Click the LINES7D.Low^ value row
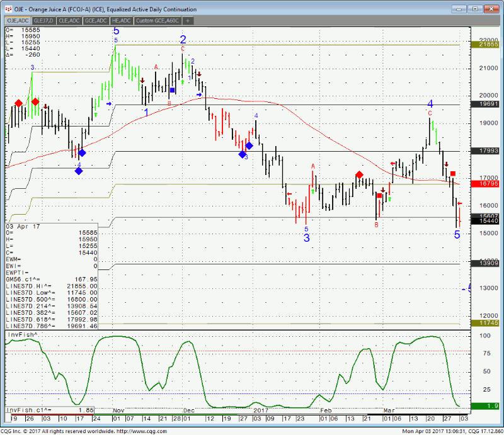Screen dimensions: 504x435 (x=52, y=293)
